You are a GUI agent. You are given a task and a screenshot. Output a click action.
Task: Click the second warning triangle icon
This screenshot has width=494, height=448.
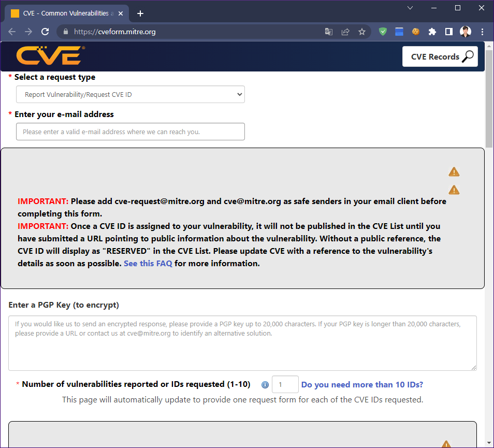coord(454,190)
